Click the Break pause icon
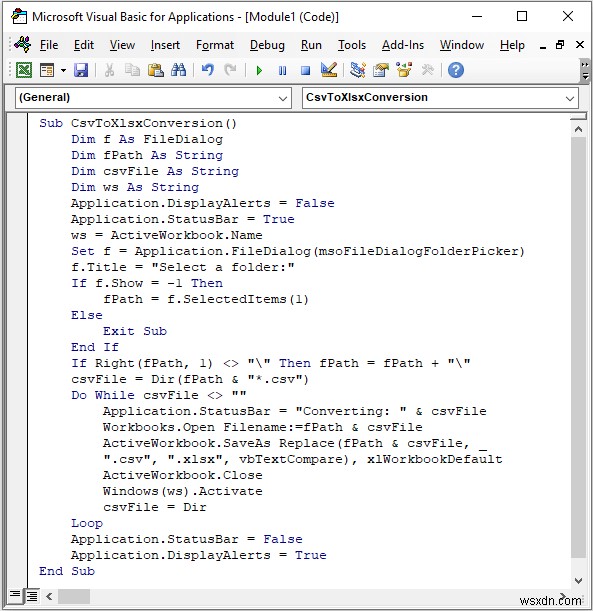This screenshot has width=593, height=611. [x=282, y=71]
